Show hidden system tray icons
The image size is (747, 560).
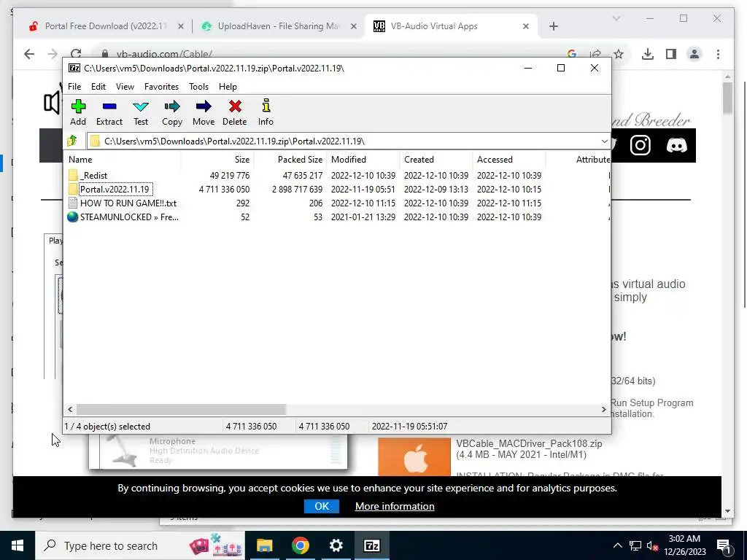[617, 545]
